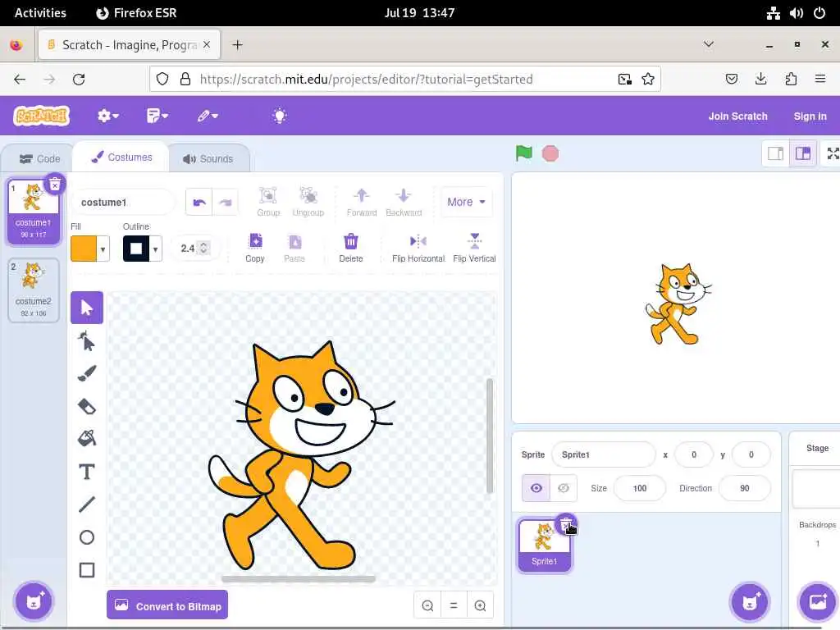Click Join Scratch link

[x=737, y=116]
